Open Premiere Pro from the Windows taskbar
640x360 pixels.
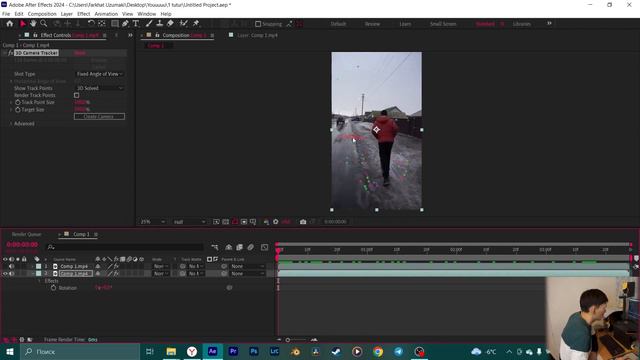[233, 351]
